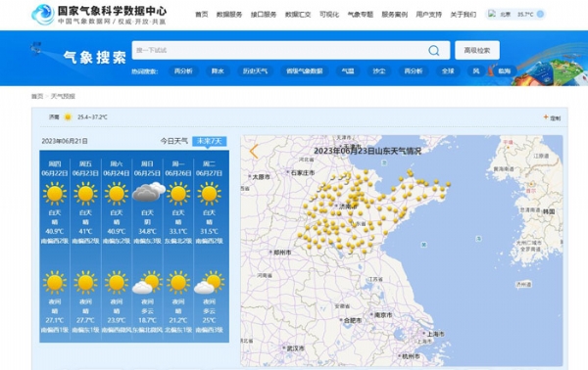Open 首页 in the top navigation bar
Viewport: 588px width, 370px height.
point(201,15)
